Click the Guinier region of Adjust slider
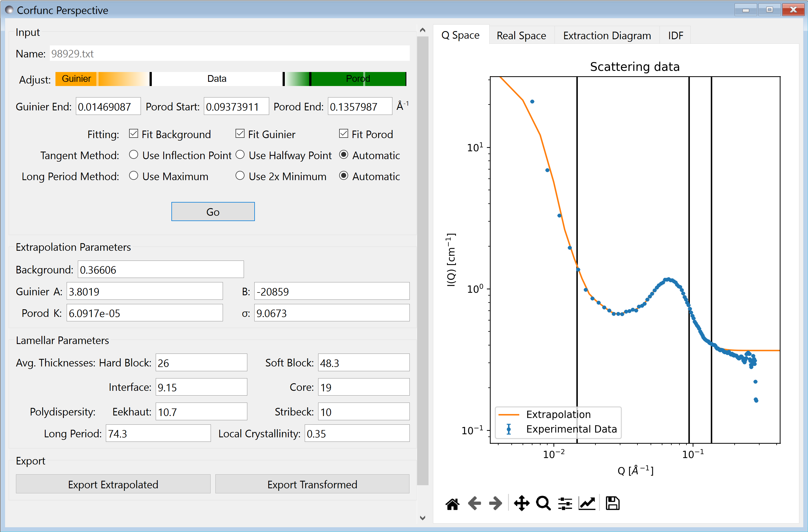 pyautogui.click(x=76, y=79)
